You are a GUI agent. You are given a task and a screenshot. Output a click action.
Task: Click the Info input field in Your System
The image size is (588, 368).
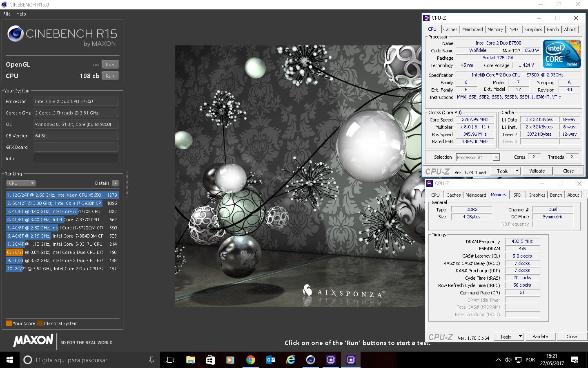(x=76, y=159)
